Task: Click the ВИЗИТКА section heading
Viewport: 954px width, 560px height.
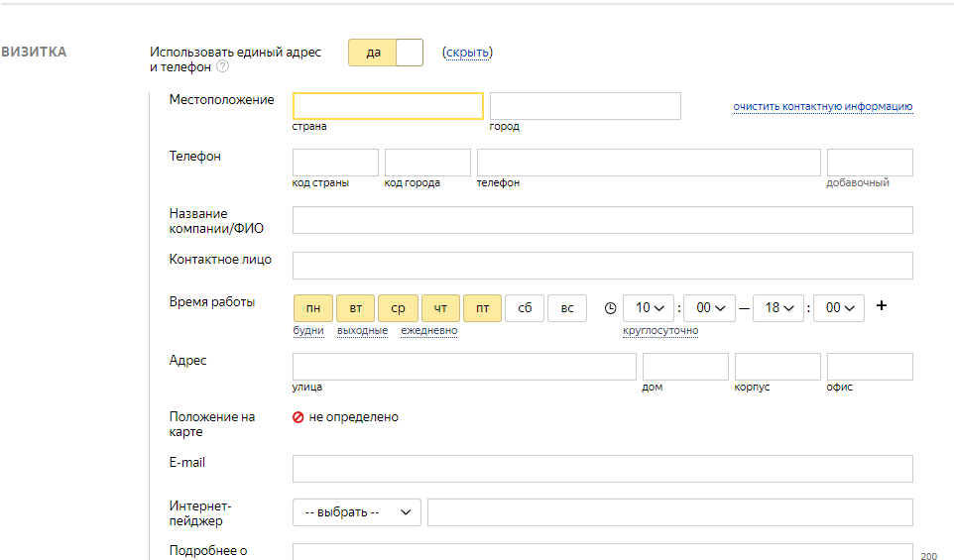Action: (x=34, y=53)
